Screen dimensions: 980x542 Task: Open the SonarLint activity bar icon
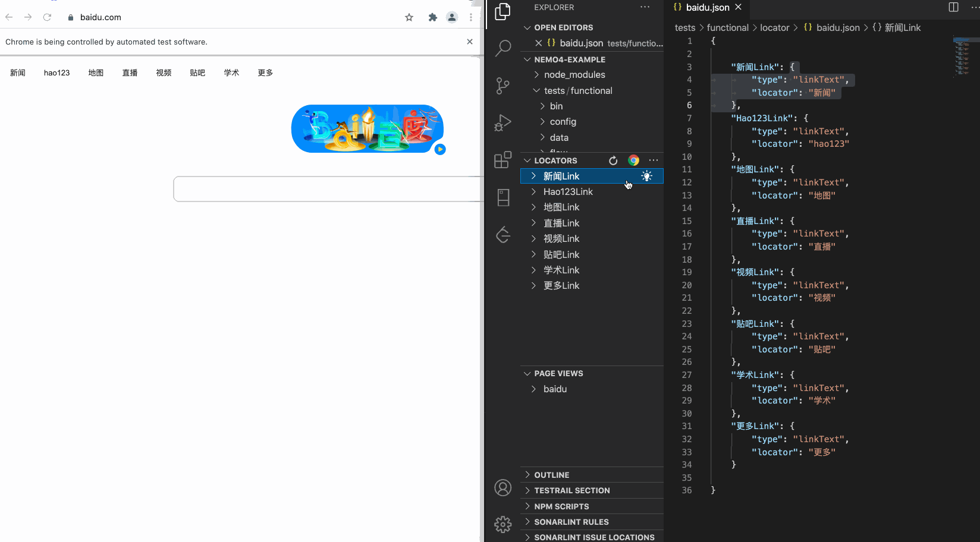coord(503,235)
